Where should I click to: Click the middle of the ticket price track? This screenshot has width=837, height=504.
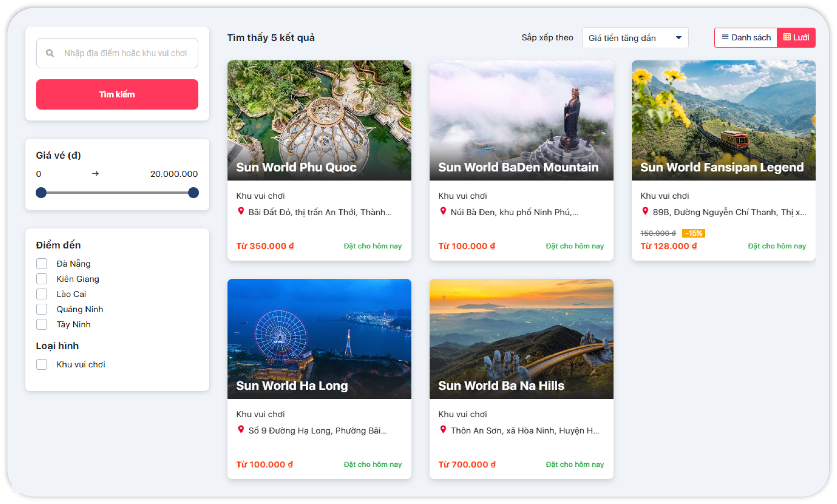(117, 193)
